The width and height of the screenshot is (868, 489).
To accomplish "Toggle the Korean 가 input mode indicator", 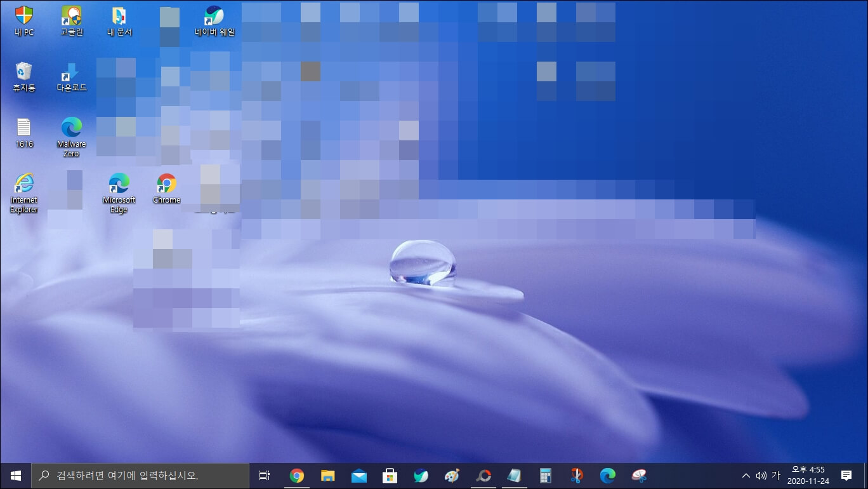I will pos(776,476).
